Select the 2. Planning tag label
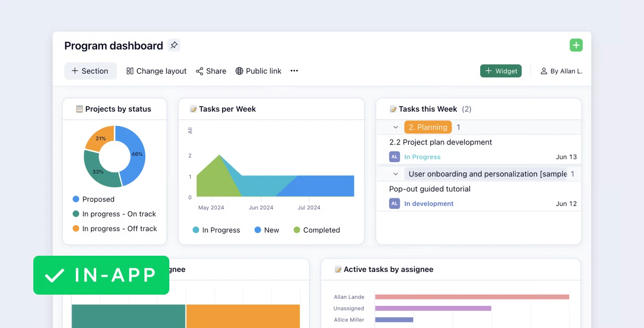 coord(428,127)
